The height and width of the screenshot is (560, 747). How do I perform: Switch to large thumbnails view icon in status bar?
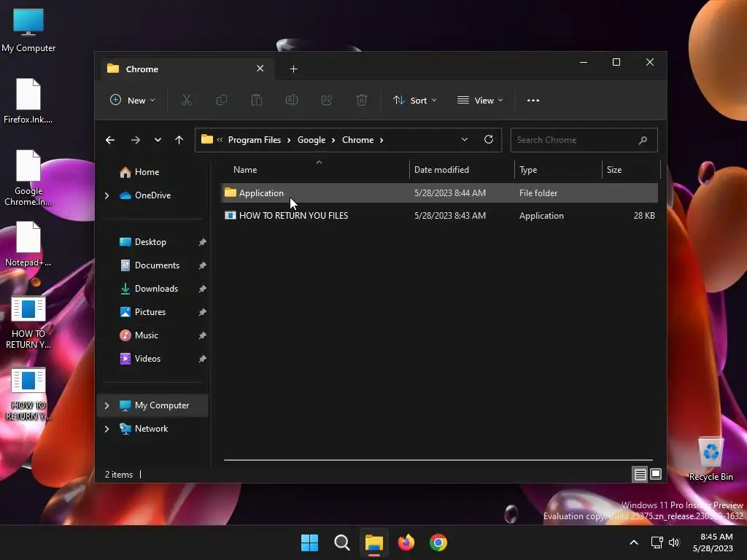pos(656,474)
